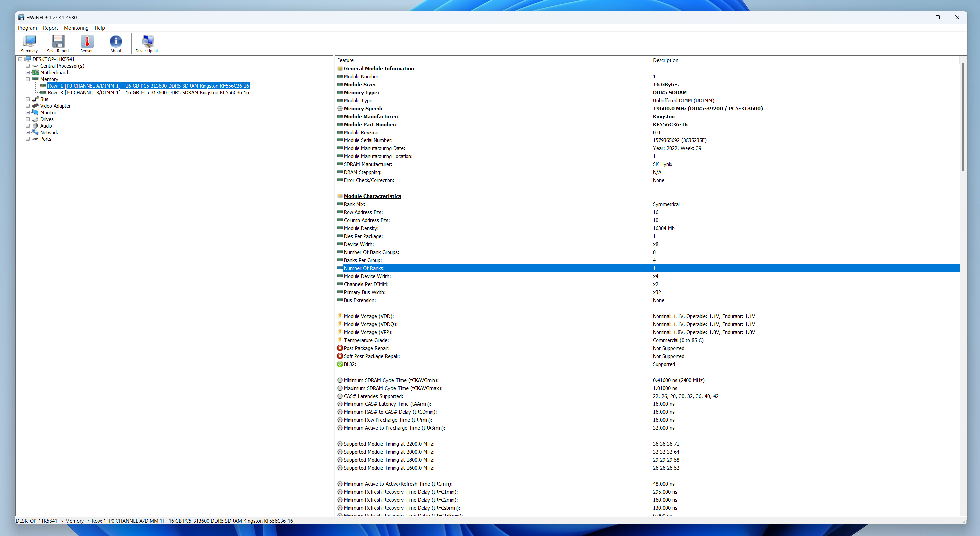Click folder icon beside Module Characteristics
Screen dimensions: 980x536
point(340,196)
